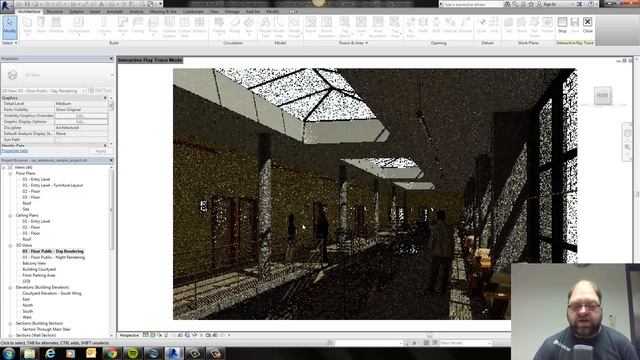Stop the interactive ray trace
Image resolution: width=640 pixels, height=360 pixels.
pyautogui.click(x=562, y=25)
